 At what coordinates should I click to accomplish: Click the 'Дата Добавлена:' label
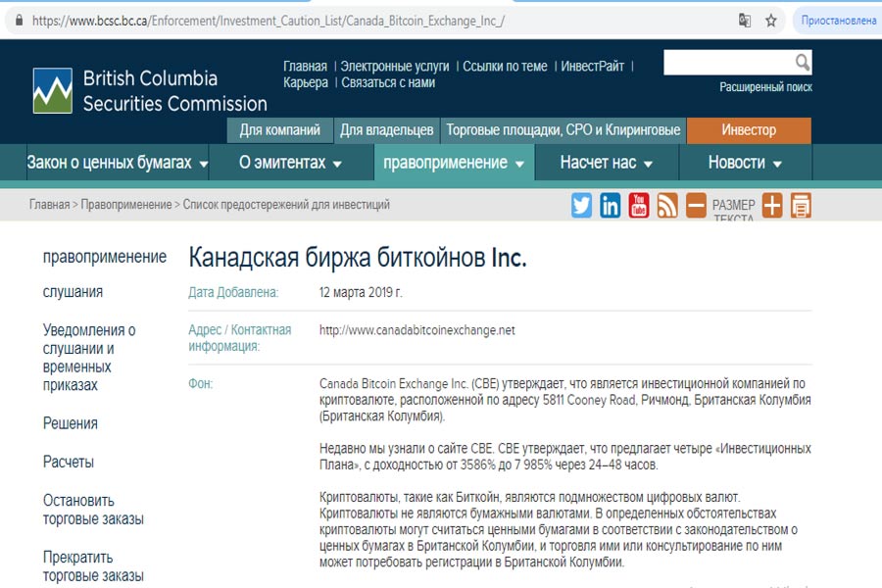point(233,293)
